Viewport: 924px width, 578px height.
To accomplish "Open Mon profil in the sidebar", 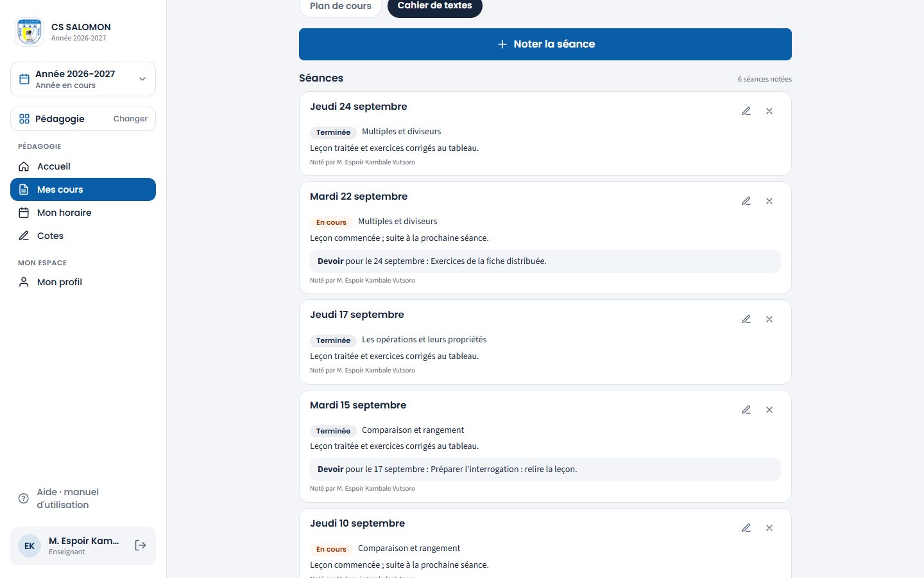I will coord(83,282).
